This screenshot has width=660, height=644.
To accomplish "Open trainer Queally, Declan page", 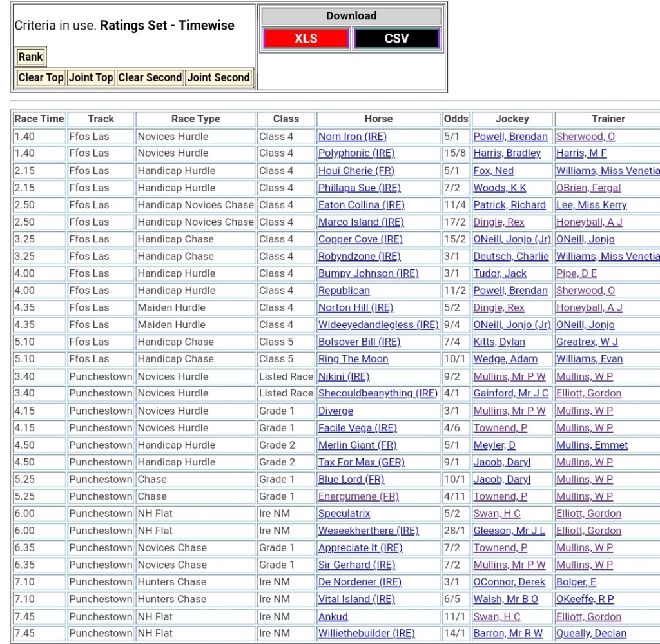I will (x=591, y=633).
